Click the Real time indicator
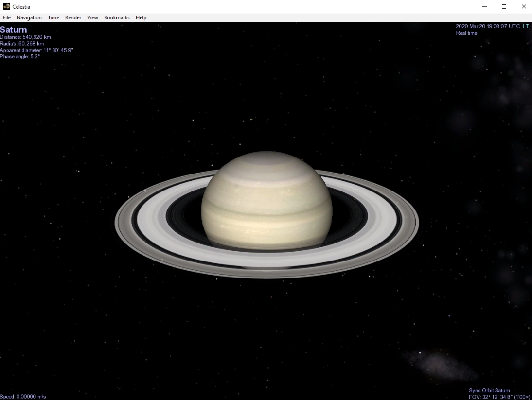 466,33
